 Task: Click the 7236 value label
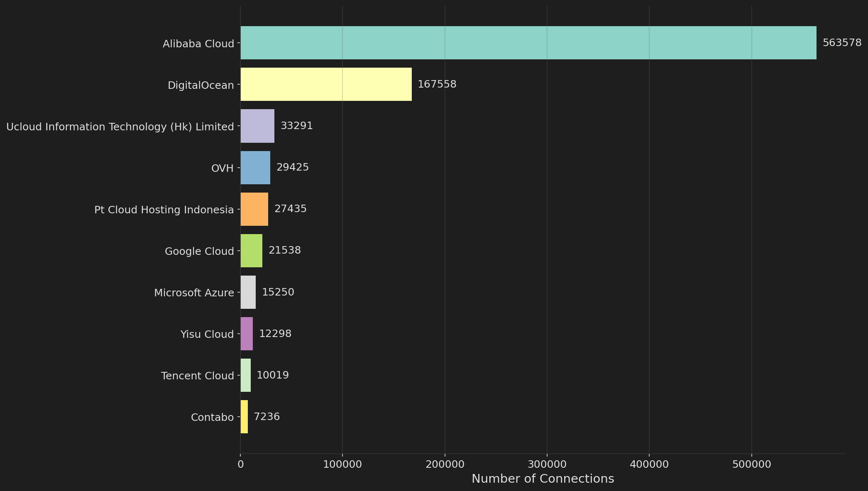[x=267, y=416]
